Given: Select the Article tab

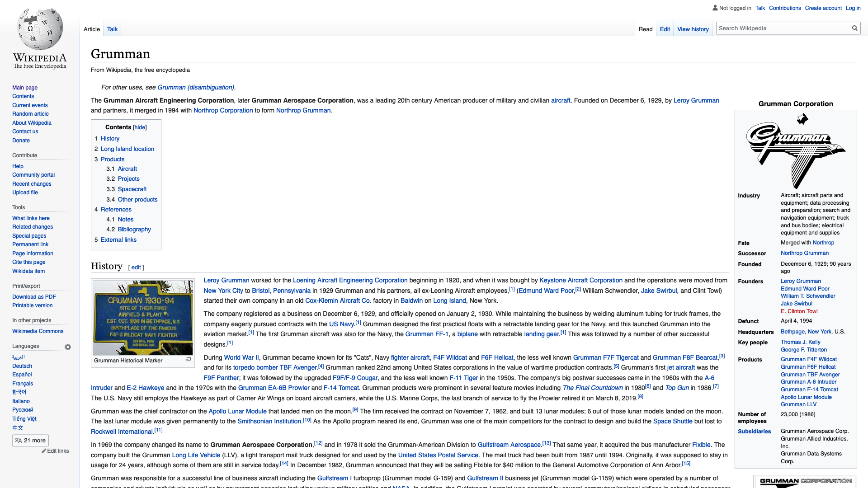Looking at the screenshot, I should point(92,29).
